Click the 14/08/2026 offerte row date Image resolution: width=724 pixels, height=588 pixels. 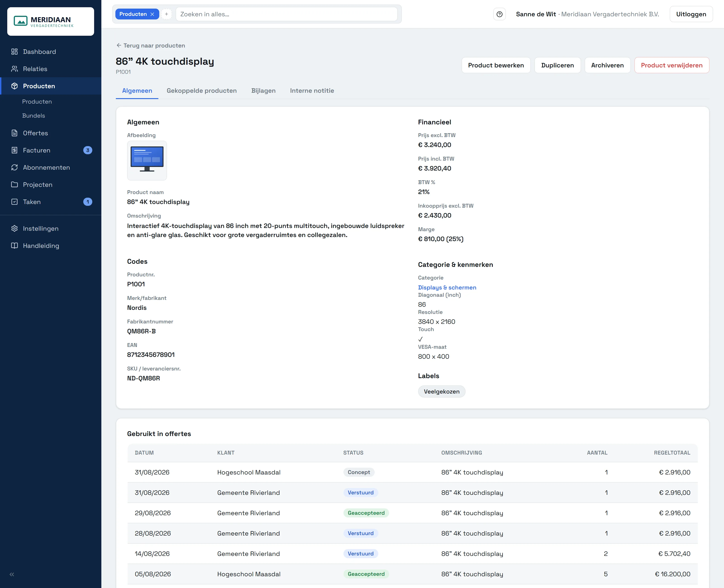152,554
